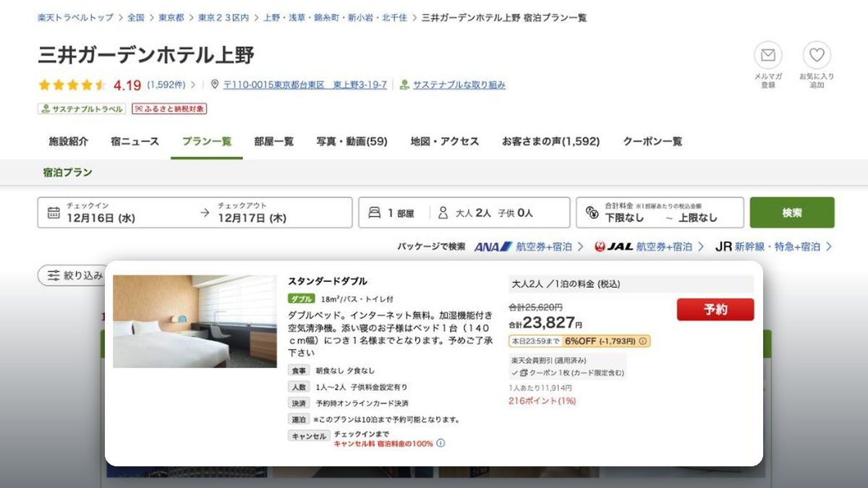Open the rooms and guests selector
868x488 pixels.
464,213
